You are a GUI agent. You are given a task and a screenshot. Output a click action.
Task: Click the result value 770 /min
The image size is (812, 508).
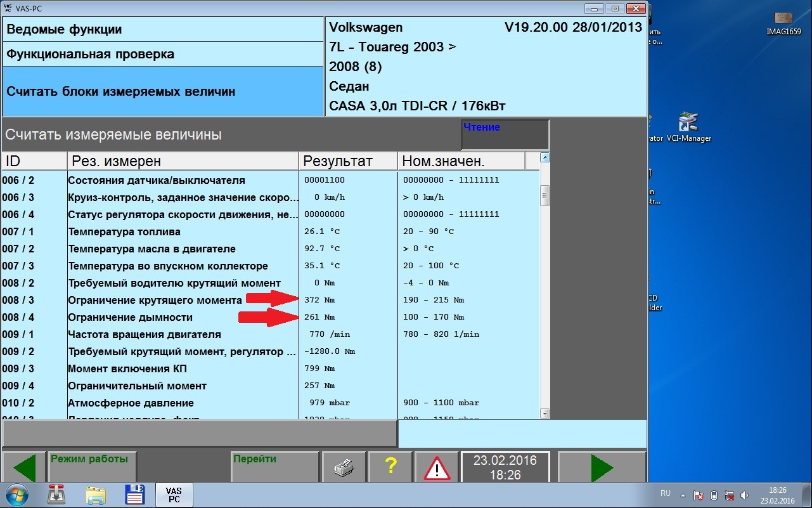tap(329, 334)
